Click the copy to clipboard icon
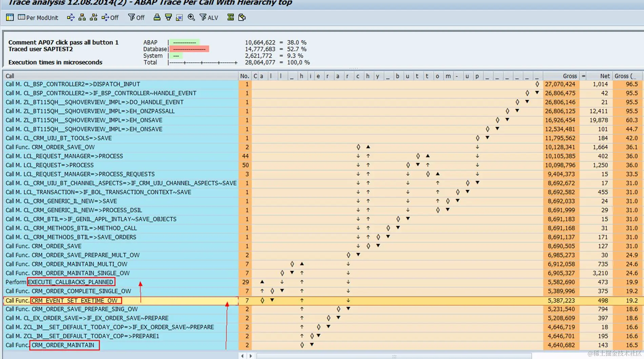The width and height of the screenshot is (644, 359). 242,17
